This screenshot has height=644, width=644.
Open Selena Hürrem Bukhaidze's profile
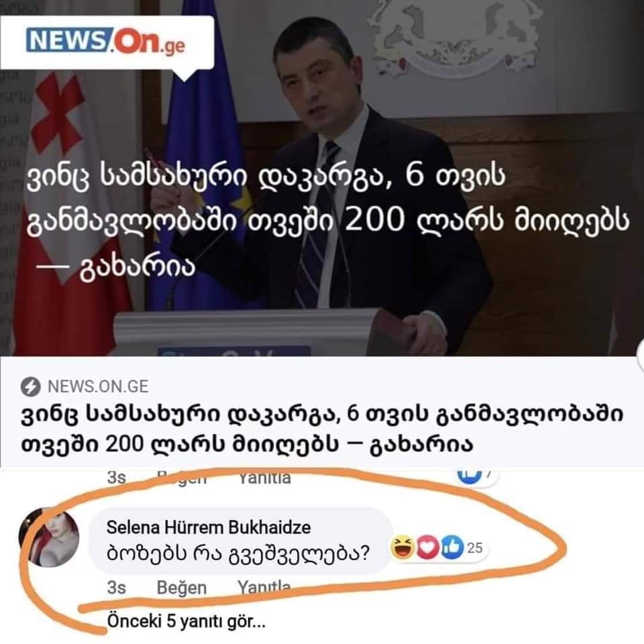[x=209, y=527]
